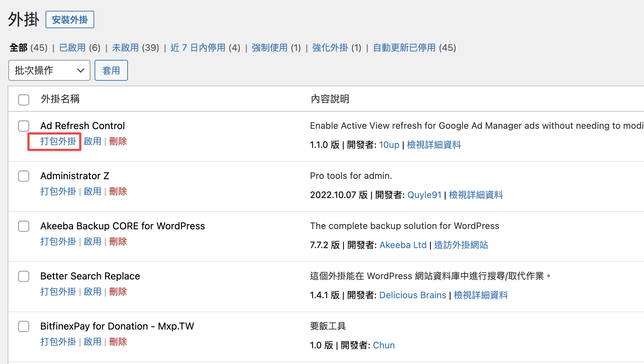The width and height of the screenshot is (644, 364).
Task: Click 刪除 under Ad Refresh Control
Action: pyautogui.click(x=118, y=141)
